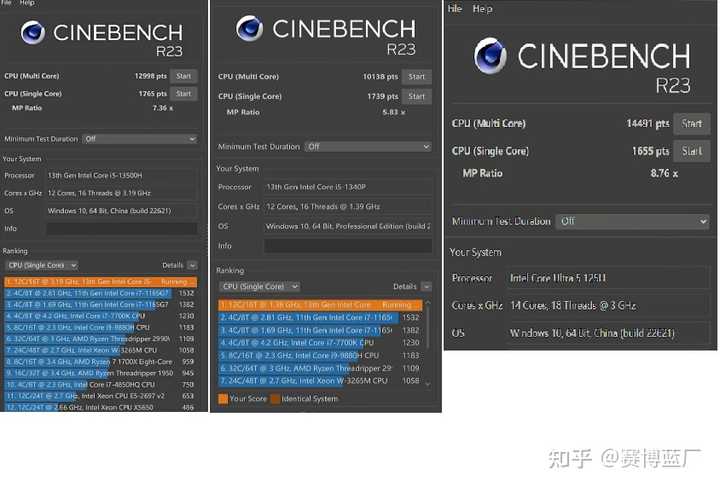Select Threadripper row scoring 1109, i5-1340P window

tap(320, 368)
